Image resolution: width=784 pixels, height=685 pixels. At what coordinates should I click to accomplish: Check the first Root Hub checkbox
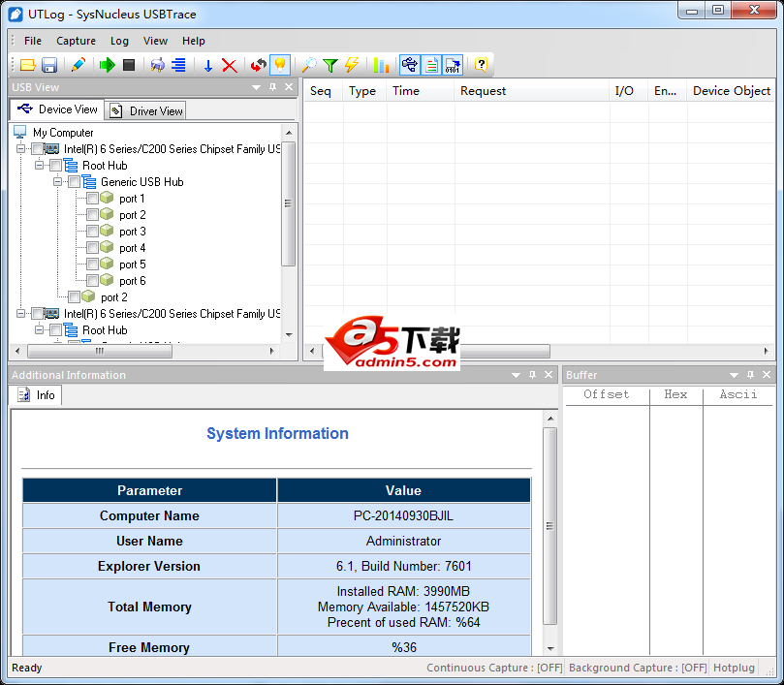pos(55,166)
